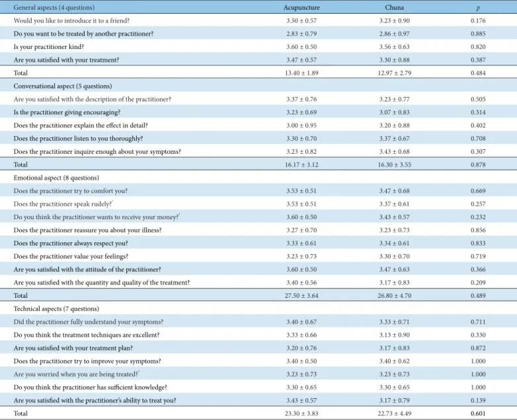This screenshot has width=517, height=420.
Task: Select 'Is the practitioner giving encouraging?'
Action: tap(67, 112)
